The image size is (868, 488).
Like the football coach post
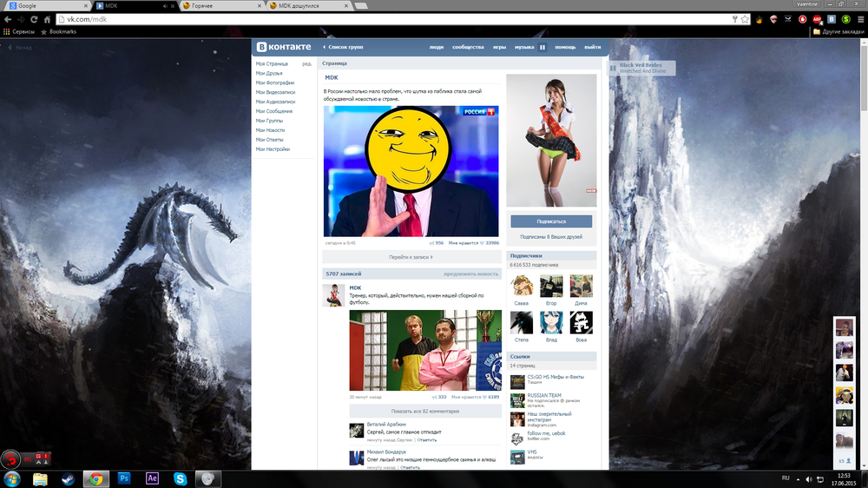tap(475, 397)
